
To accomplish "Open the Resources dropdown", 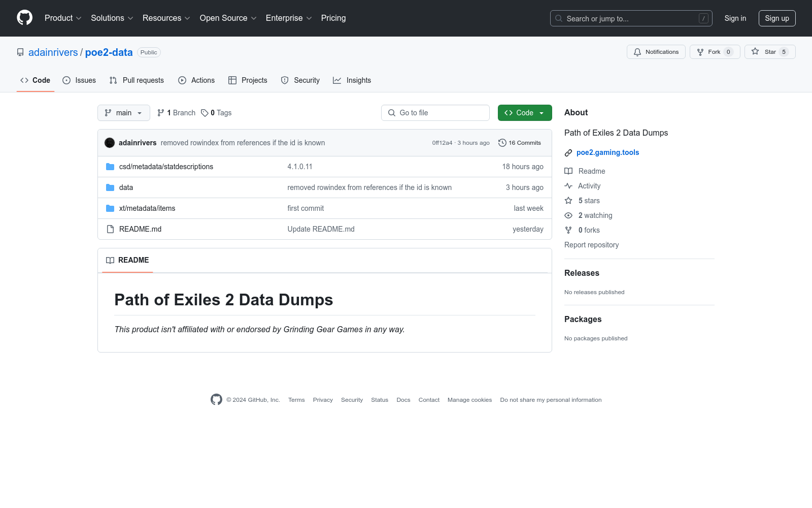I will pos(166,18).
